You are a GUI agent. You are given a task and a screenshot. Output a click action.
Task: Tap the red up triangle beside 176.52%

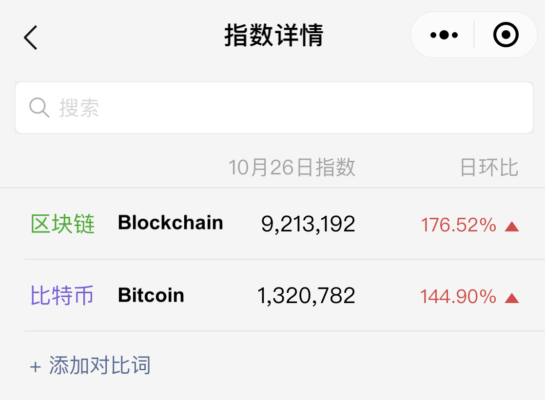click(512, 227)
